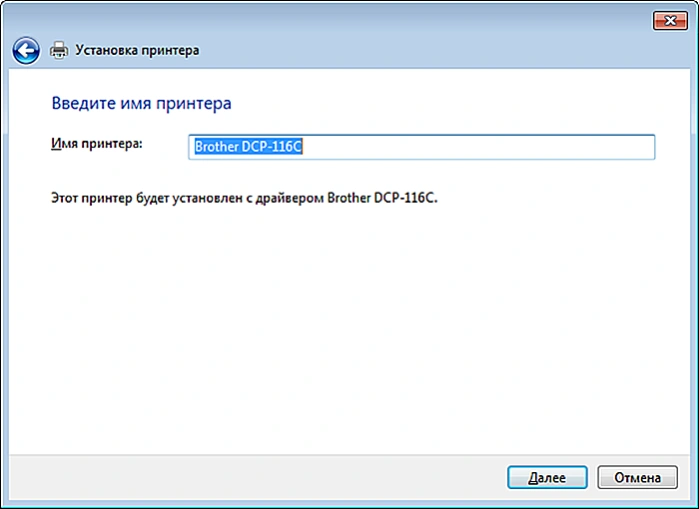
Task: Click the gray footer bar left of Далее
Action: pos(254,477)
